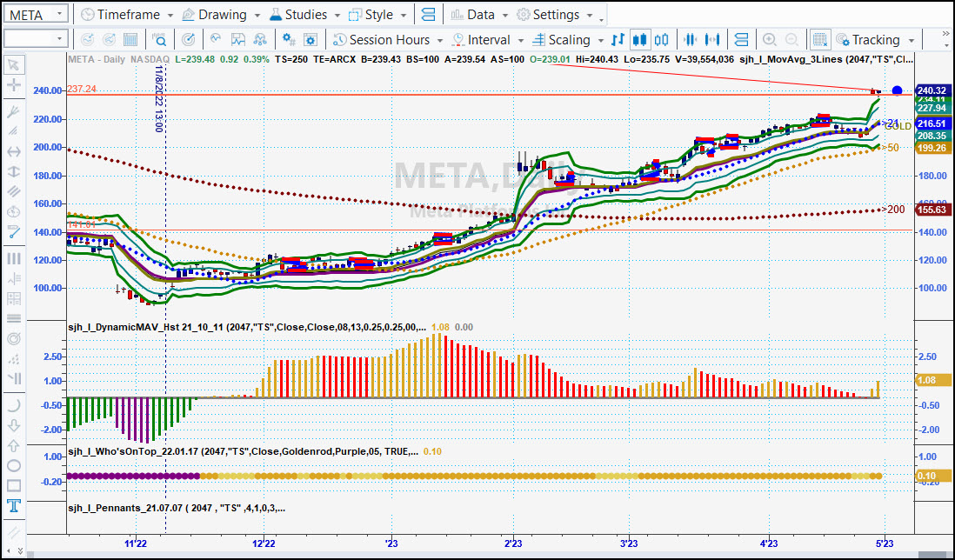Select the pointer arrow tool
The image size is (955, 560).
13,65
